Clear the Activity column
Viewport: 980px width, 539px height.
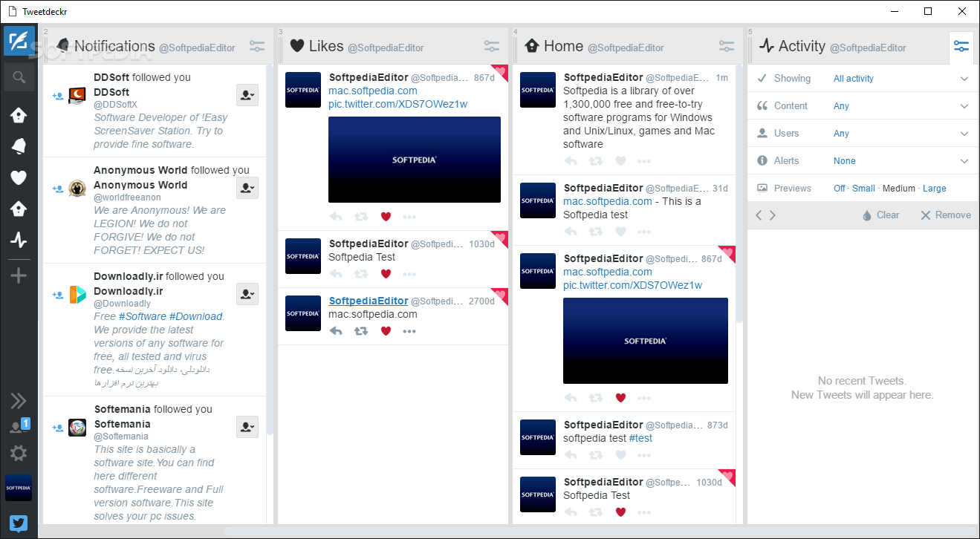[880, 215]
